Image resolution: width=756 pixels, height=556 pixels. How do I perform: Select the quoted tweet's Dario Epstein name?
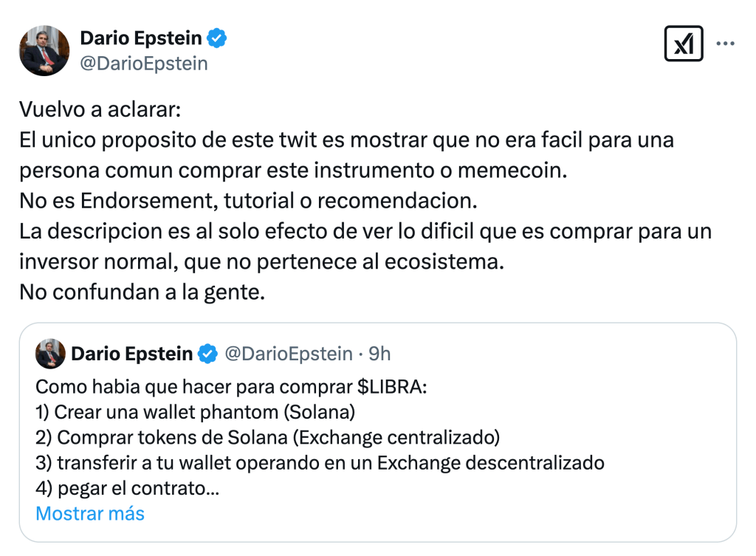point(131,354)
